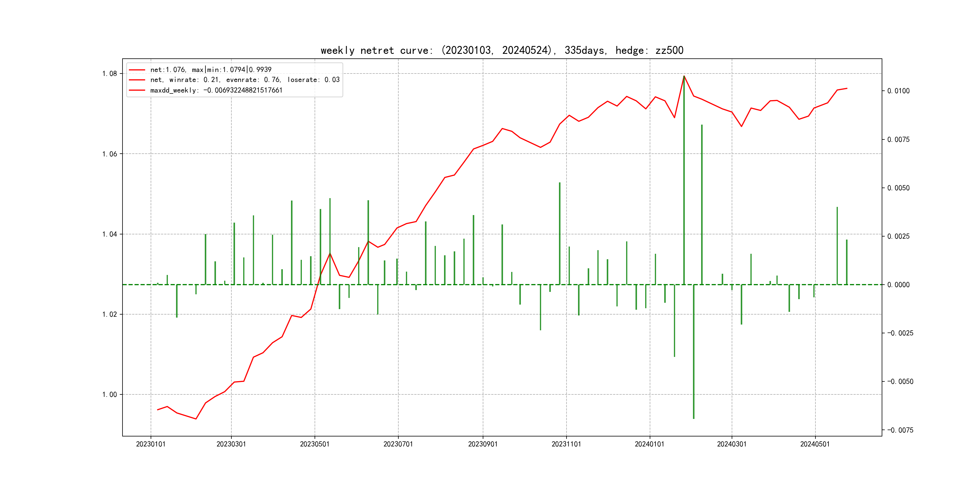The width and height of the screenshot is (980, 490).
Task: Click the red legend line beside maxdd_weekly
Action: (x=137, y=90)
